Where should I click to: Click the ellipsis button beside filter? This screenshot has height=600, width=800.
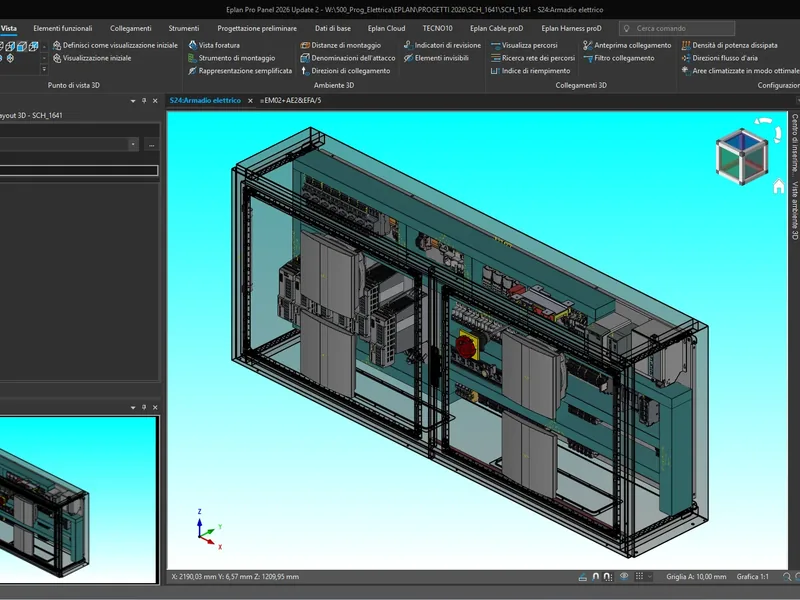[152, 145]
